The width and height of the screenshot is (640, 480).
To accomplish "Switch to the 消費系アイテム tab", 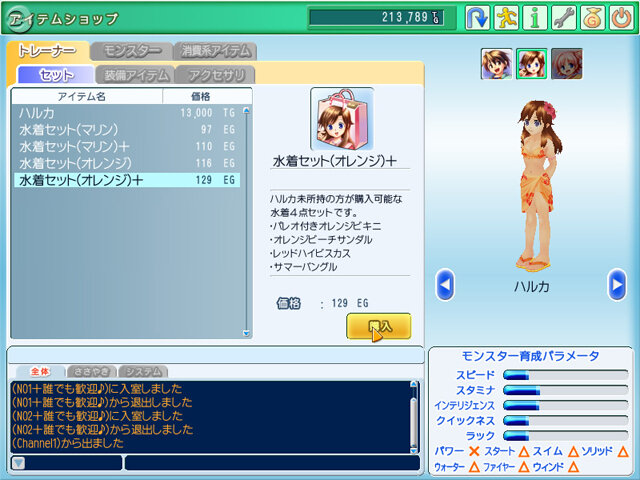I will click(216, 51).
